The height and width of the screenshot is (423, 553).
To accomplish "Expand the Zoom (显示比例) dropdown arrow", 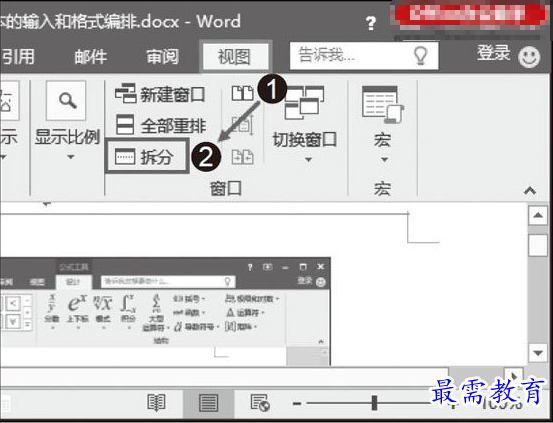I will click(71, 157).
